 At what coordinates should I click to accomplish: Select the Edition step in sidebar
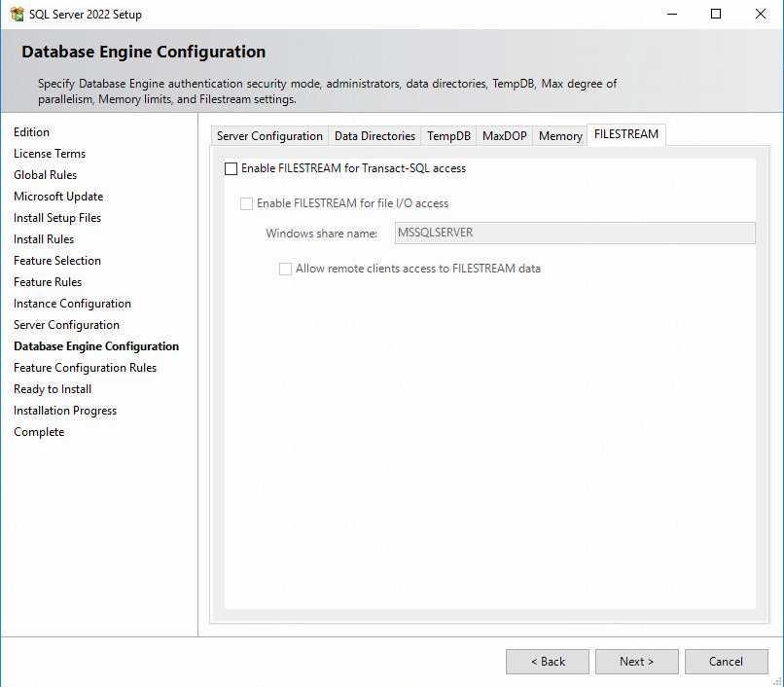click(x=31, y=132)
